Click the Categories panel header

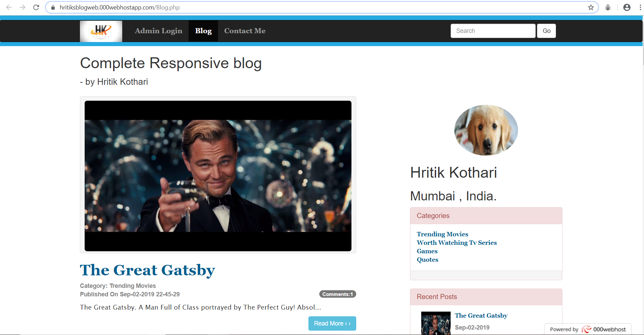point(486,216)
